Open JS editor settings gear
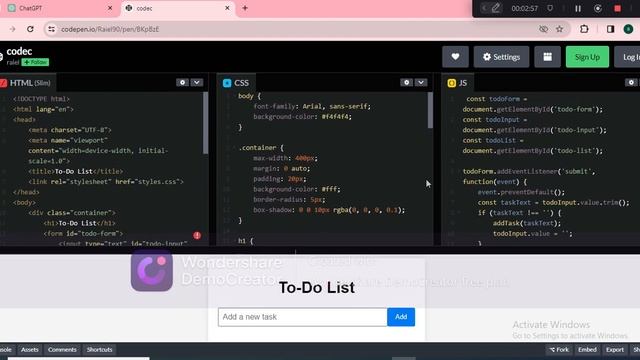Screen dimensions: 640x360 pos(631,82)
